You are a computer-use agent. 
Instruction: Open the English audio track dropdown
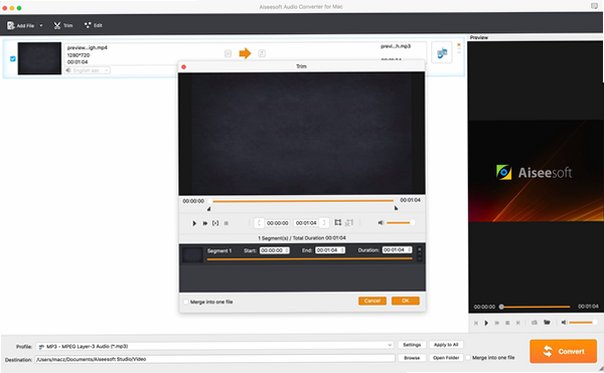tap(88, 70)
